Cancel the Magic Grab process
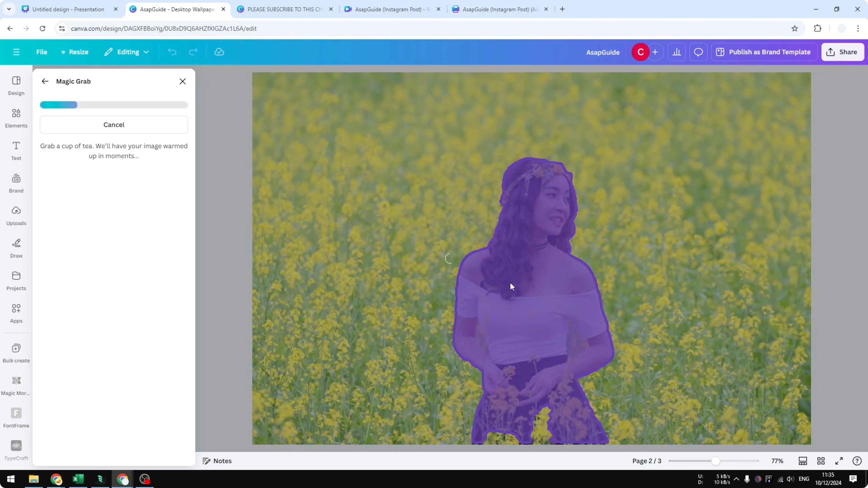Viewport: 868px width, 488px height. coord(113,125)
